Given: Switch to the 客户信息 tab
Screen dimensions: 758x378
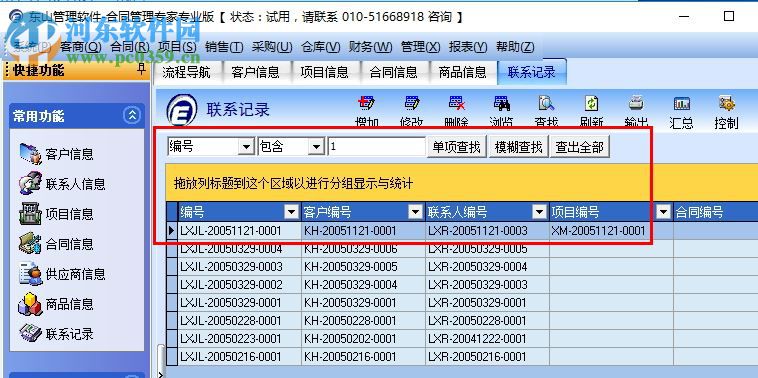Looking at the screenshot, I should coord(255,73).
